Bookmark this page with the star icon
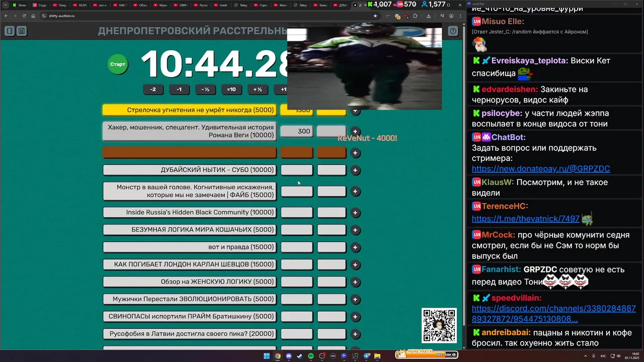This screenshot has height=362, width=644. pyautogui.click(x=375, y=16)
